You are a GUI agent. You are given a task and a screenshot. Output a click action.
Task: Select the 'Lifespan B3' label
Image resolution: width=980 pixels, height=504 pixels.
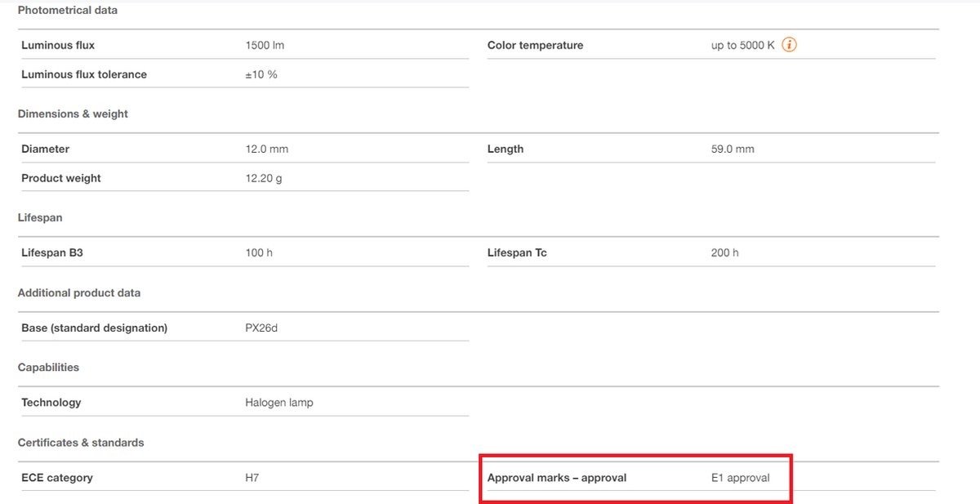[x=52, y=253]
